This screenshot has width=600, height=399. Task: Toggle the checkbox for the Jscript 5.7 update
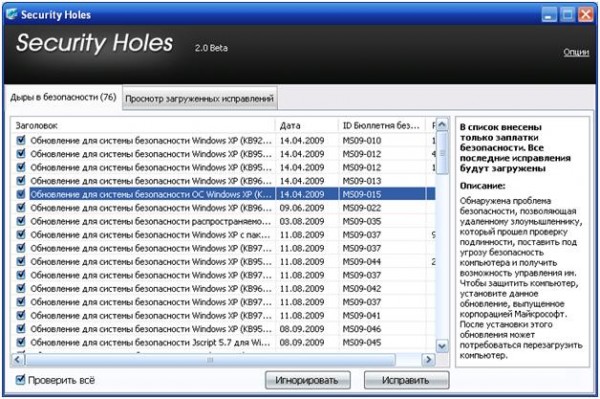pos(21,342)
